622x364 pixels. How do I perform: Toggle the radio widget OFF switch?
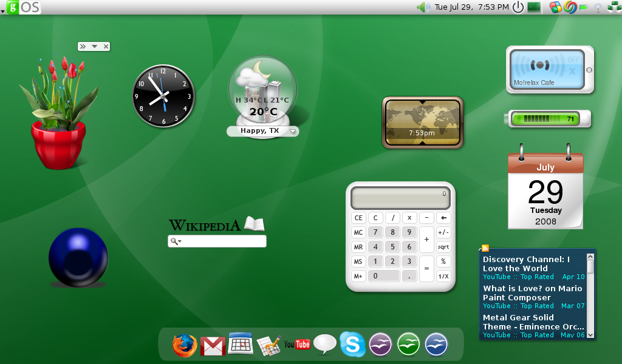pyautogui.click(x=573, y=60)
